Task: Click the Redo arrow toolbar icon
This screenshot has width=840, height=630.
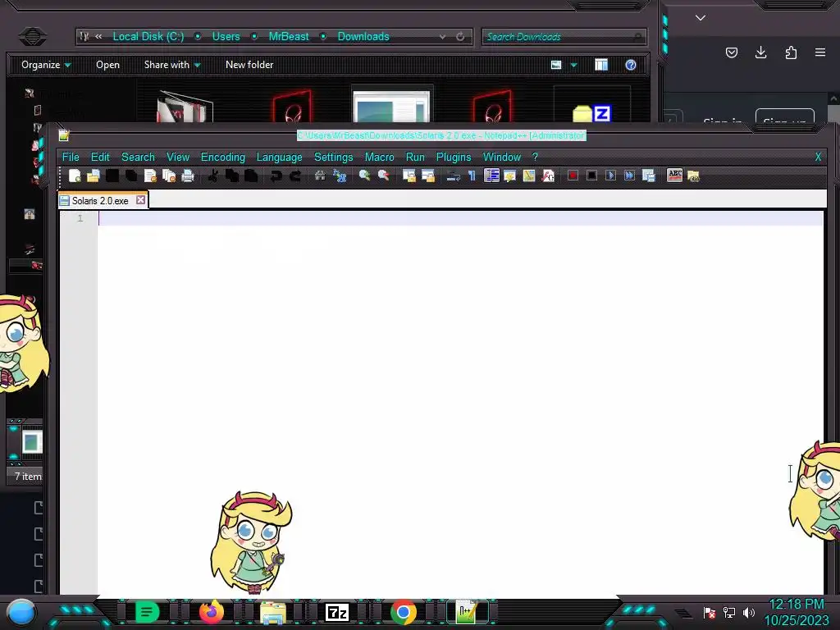Action: pyautogui.click(x=295, y=176)
